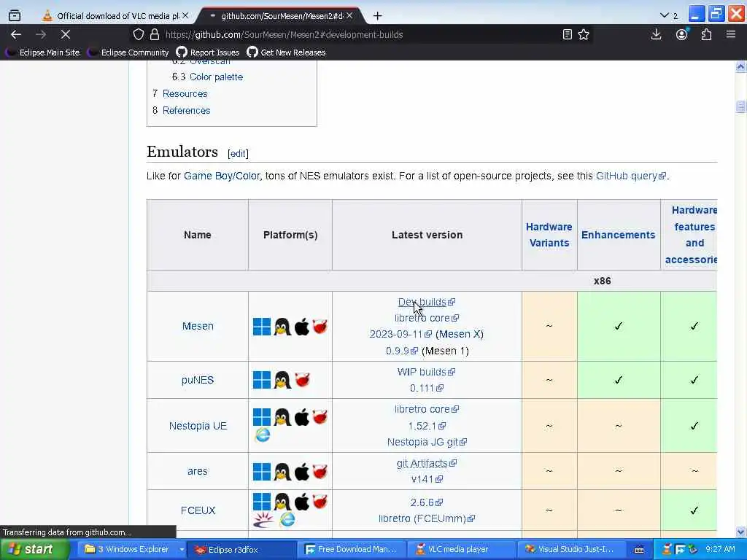Open libretro (FCEUmm) link
This screenshot has width=747, height=560.
(426, 518)
